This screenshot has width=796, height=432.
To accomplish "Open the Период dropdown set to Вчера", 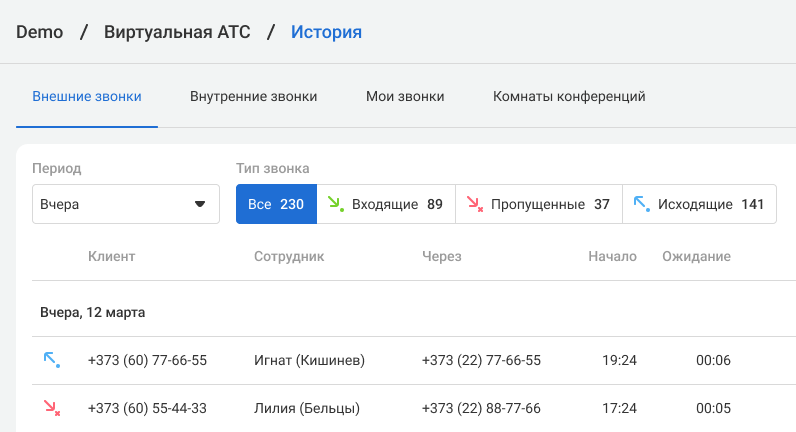I will [125, 204].
